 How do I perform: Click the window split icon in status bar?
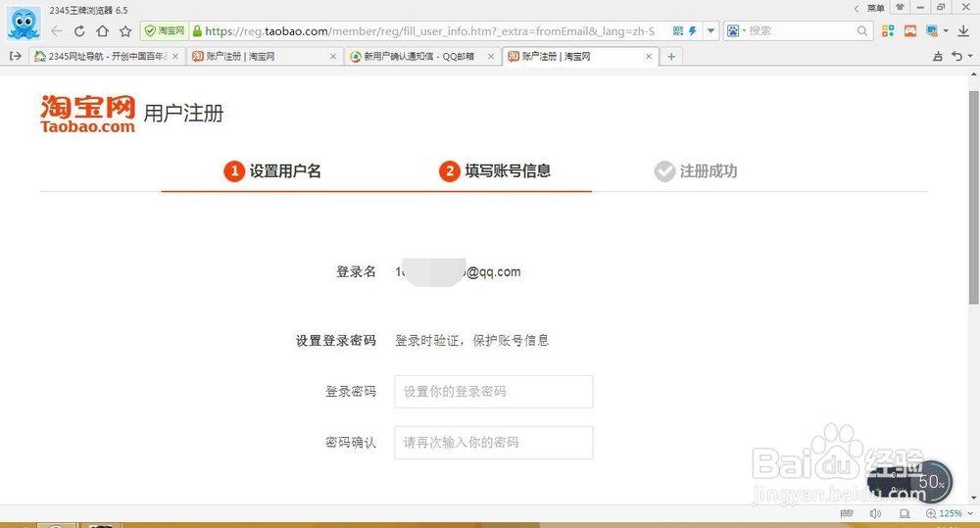[905, 513]
